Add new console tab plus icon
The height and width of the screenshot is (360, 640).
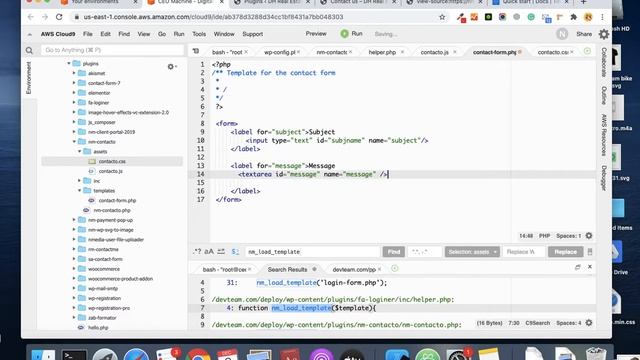(x=394, y=269)
